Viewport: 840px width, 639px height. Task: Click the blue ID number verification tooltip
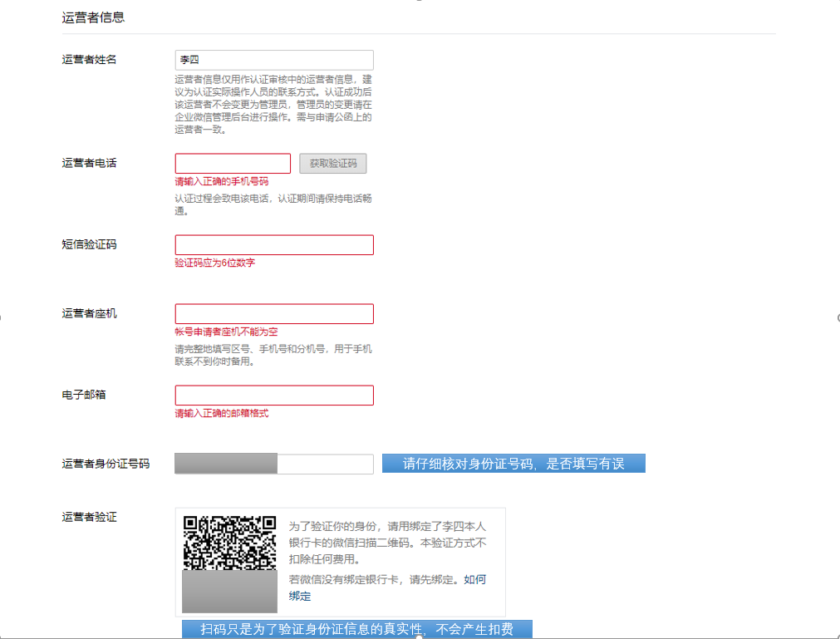(x=513, y=463)
